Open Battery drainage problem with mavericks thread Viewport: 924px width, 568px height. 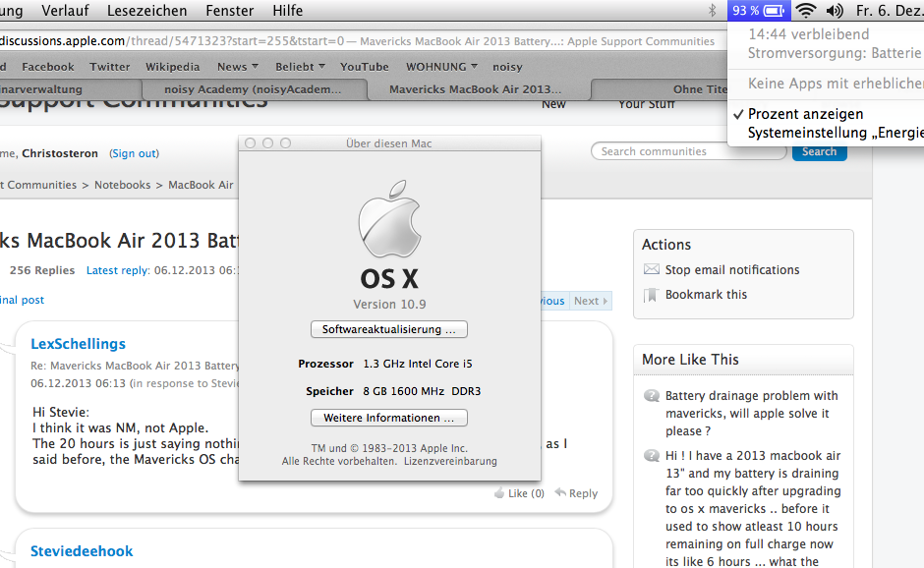click(x=751, y=413)
